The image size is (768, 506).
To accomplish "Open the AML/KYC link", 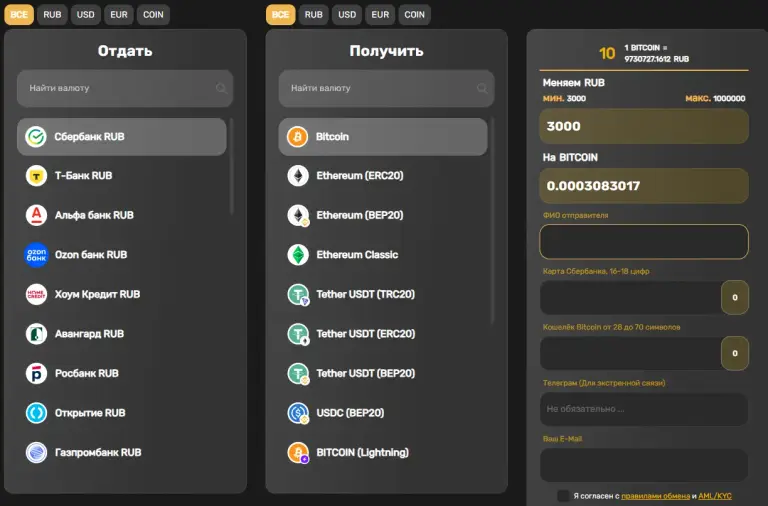I will (715, 496).
